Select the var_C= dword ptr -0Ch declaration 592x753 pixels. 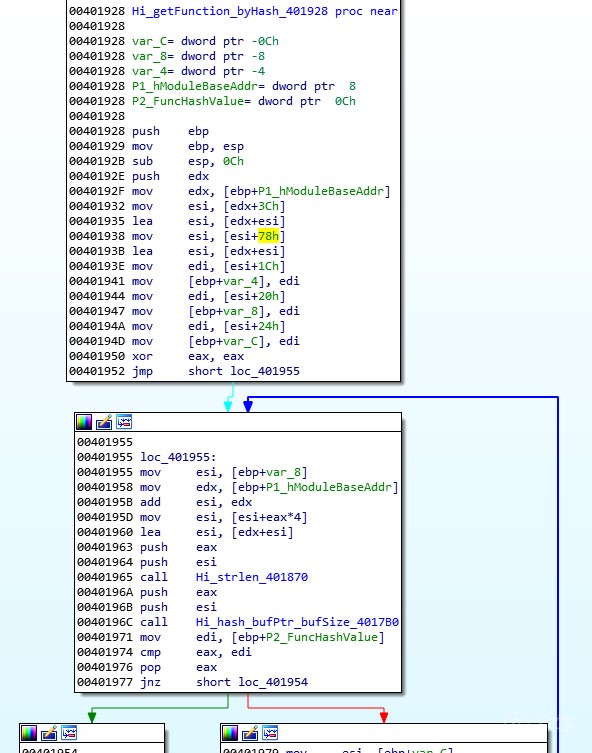pos(205,41)
